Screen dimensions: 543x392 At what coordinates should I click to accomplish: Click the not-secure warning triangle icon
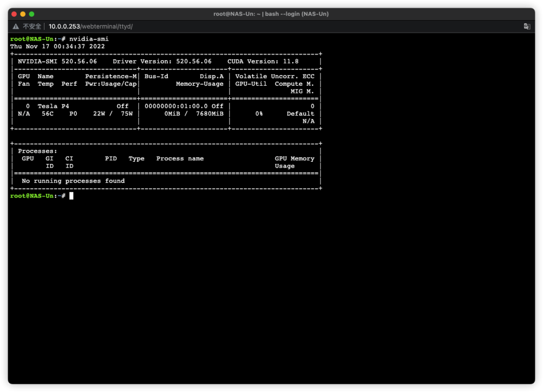16,26
